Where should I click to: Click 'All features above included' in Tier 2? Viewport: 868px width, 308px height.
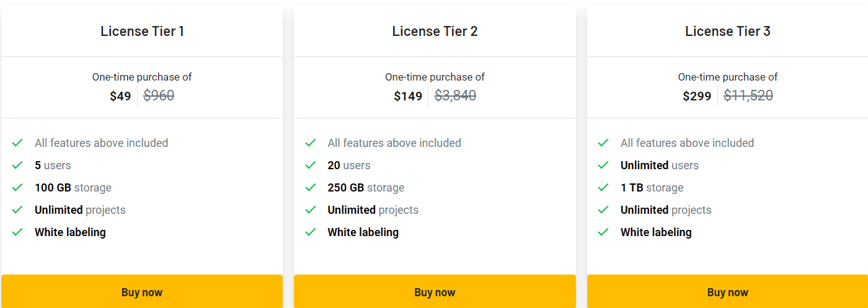click(394, 143)
